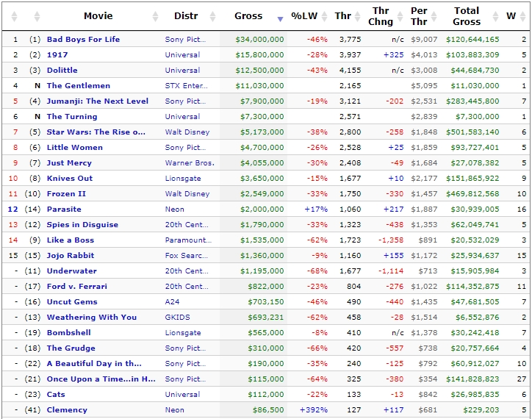Open the 1917 movie link

click(x=57, y=54)
